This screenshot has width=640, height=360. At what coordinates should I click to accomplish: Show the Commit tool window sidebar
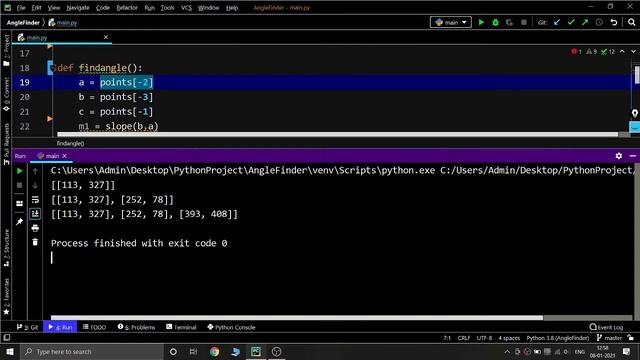[6, 94]
